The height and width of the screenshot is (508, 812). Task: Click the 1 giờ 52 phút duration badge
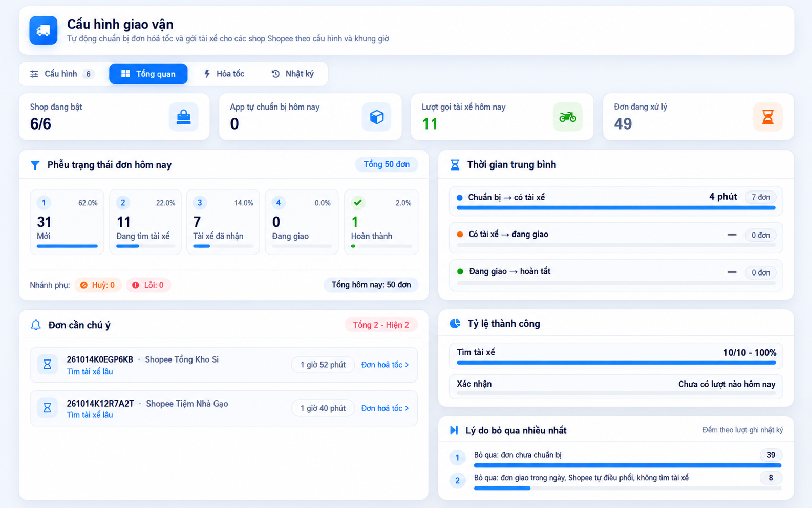[x=323, y=365]
